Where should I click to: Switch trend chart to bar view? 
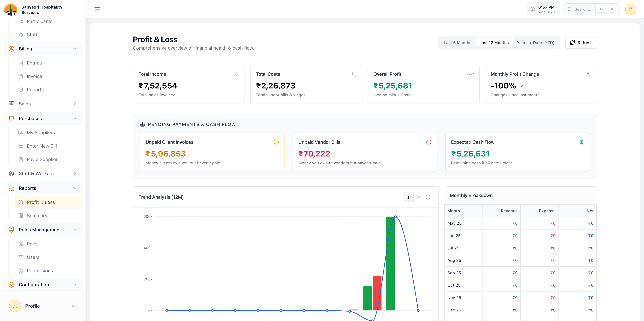pos(409,197)
